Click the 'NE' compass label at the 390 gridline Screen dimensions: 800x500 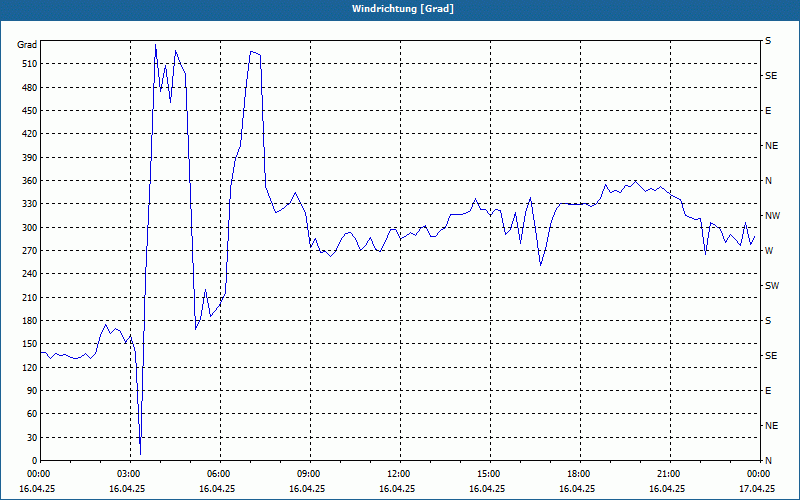tap(772, 146)
